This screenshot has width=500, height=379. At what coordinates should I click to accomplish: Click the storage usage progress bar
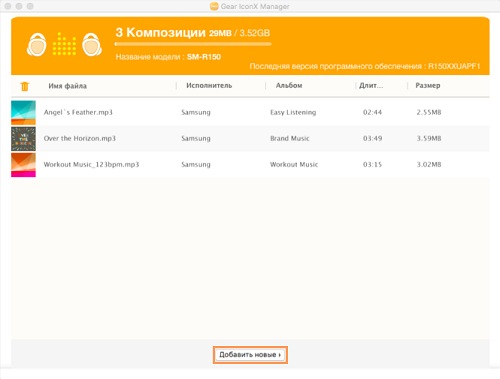pyautogui.click(x=193, y=44)
